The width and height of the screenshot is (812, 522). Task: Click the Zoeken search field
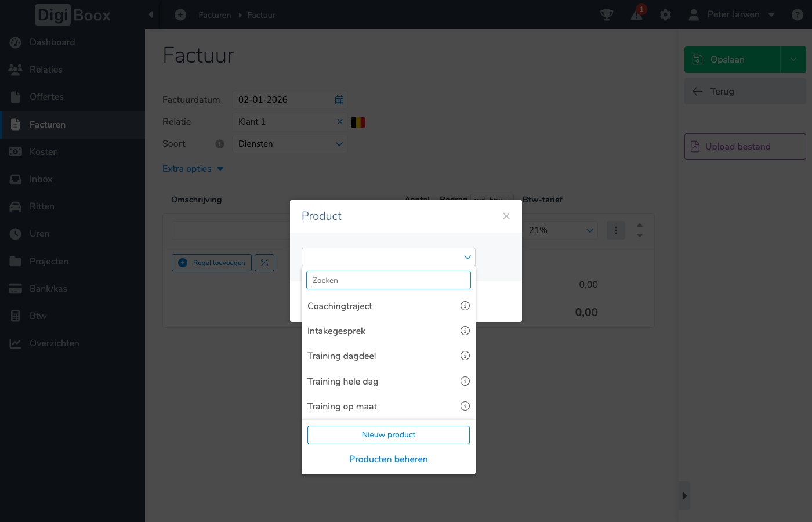pos(389,280)
